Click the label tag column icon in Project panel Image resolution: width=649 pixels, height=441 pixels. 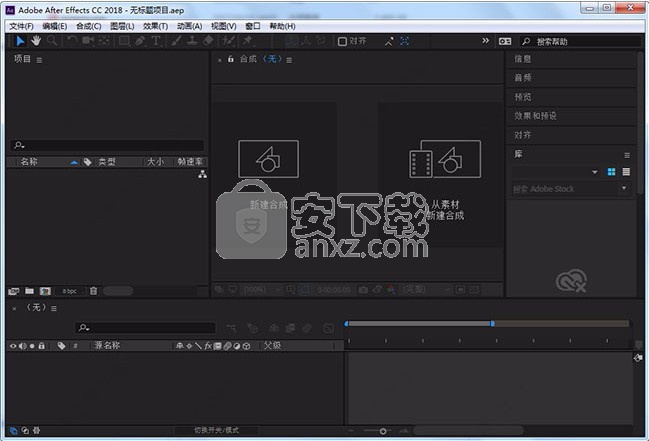click(x=87, y=162)
